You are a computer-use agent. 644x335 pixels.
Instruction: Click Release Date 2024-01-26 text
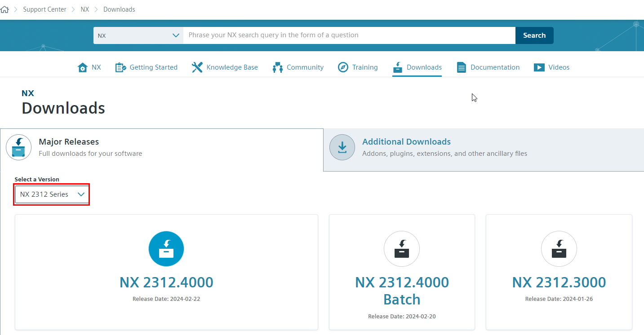[559, 299]
